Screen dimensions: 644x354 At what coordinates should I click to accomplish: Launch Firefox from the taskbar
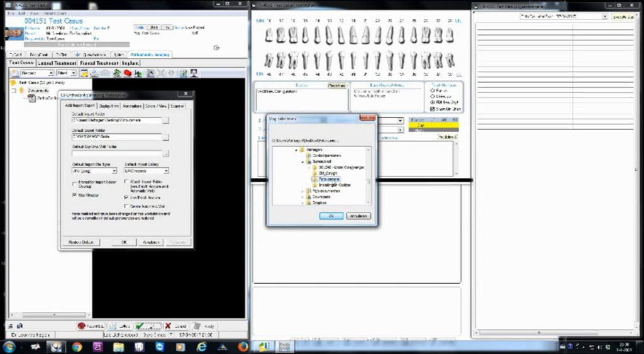coord(243,346)
